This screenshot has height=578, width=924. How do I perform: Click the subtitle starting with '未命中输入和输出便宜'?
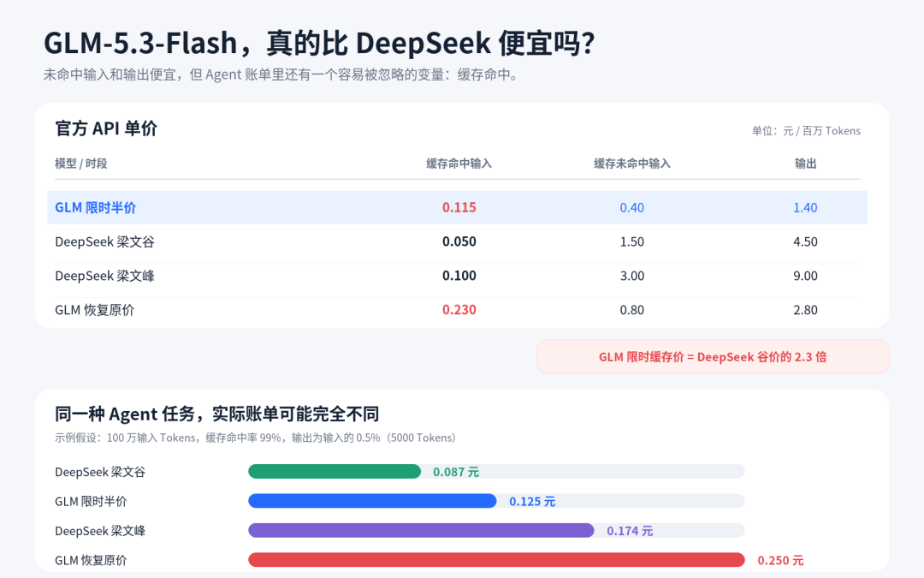(281, 74)
